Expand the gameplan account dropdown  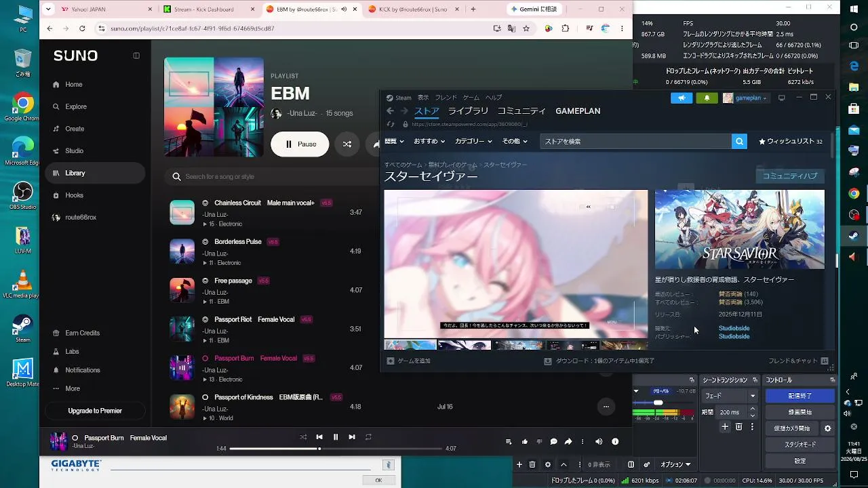pyautogui.click(x=745, y=98)
